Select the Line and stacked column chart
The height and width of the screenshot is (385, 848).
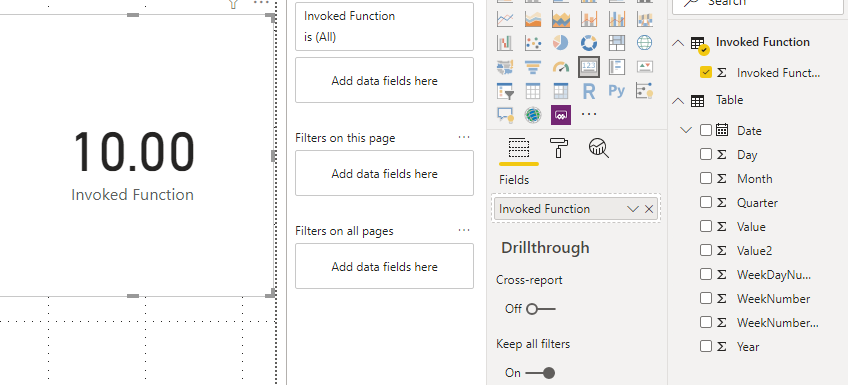coord(588,19)
